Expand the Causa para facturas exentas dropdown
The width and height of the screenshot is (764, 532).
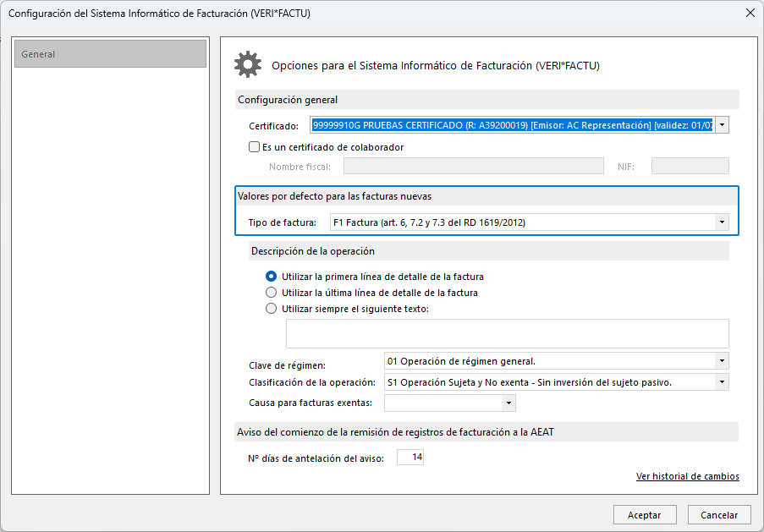click(508, 403)
